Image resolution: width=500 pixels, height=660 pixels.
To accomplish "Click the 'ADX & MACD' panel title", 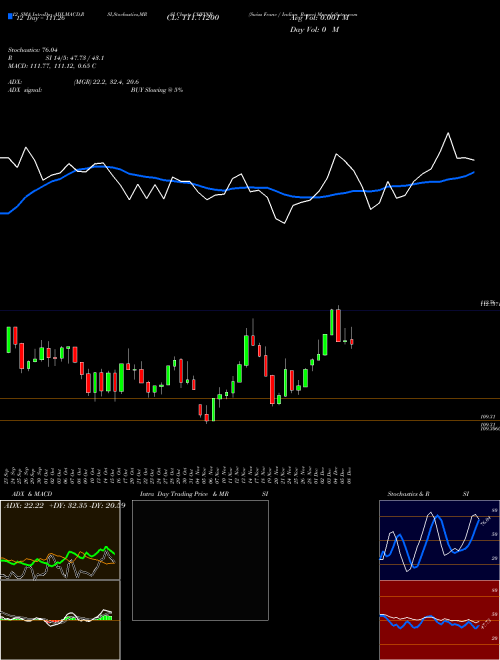I will [x=32, y=494].
